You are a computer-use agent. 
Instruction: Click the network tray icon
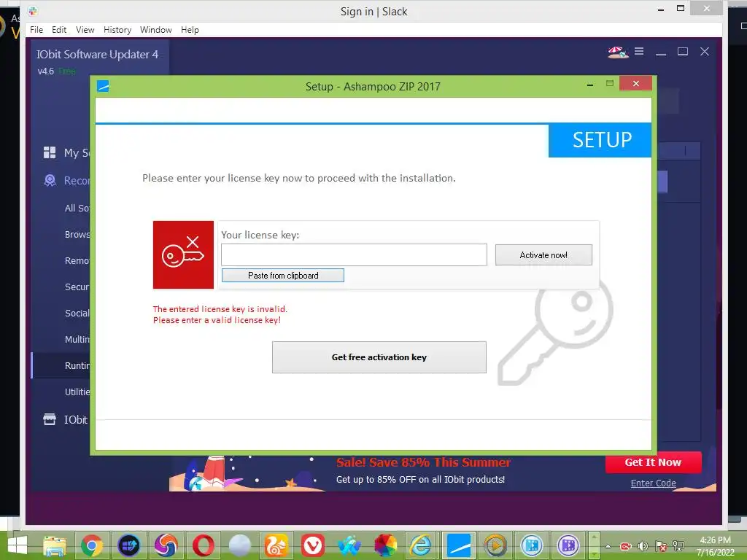tap(678, 545)
